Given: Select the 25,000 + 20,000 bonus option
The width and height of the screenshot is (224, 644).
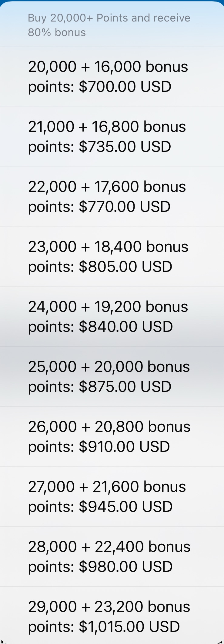Looking at the screenshot, I should coord(112,376).
